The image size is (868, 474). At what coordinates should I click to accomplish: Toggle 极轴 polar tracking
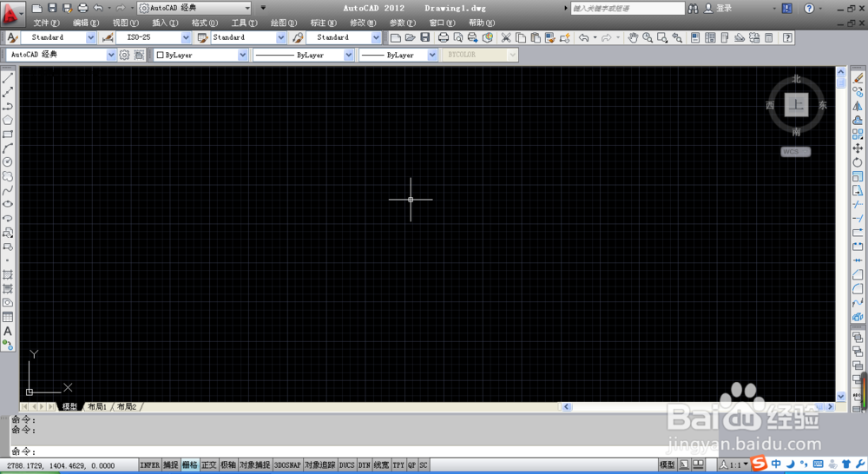[228, 465]
